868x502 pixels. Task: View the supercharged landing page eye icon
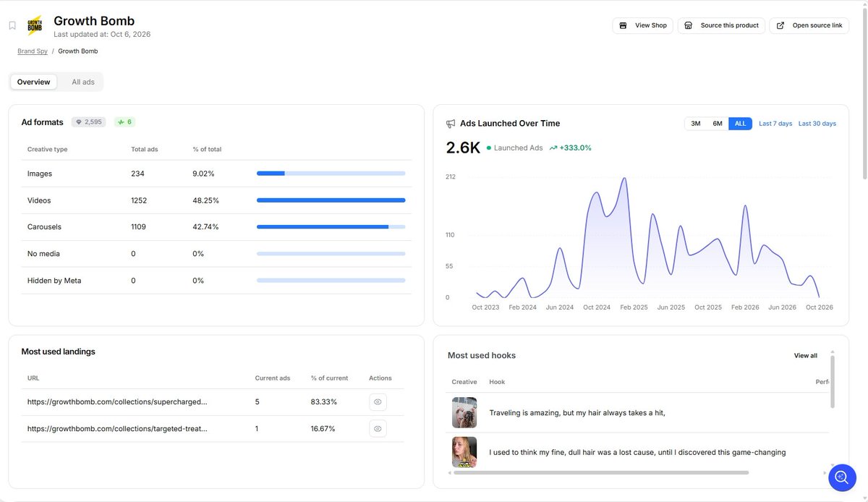(x=378, y=402)
